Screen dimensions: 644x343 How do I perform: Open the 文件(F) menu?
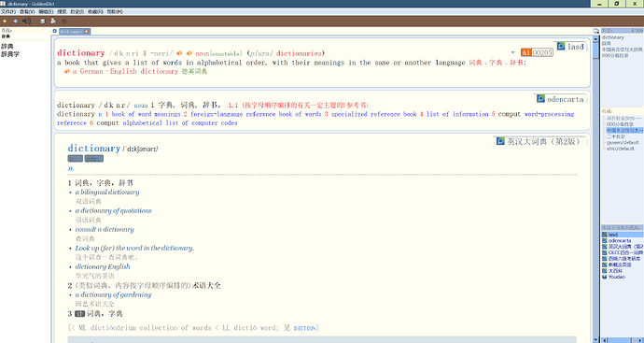tap(8, 12)
